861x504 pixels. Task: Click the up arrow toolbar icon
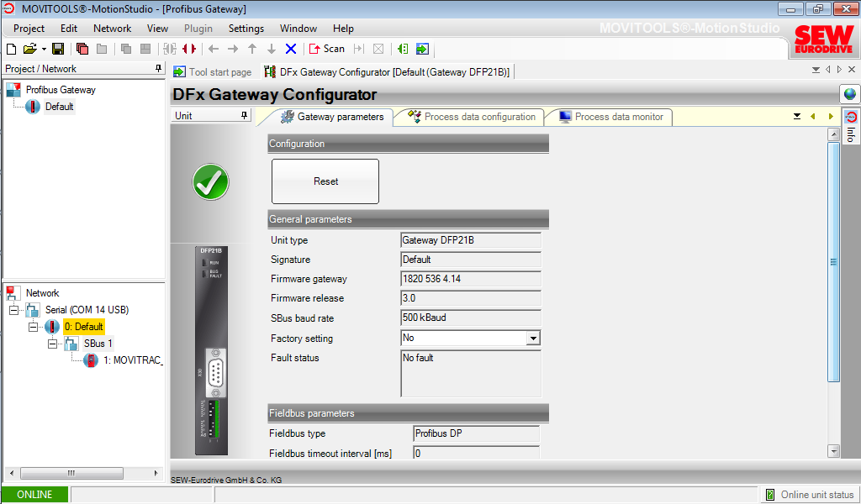click(252, 49)
